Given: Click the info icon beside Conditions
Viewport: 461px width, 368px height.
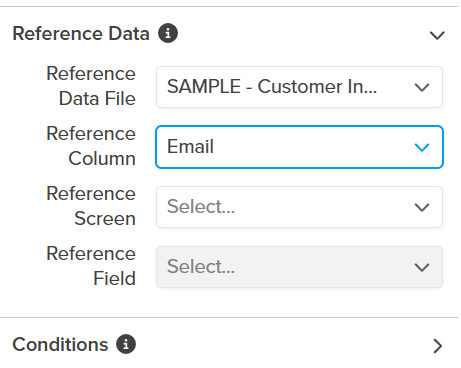Looking at the screenshot, I should pos(126,344).
